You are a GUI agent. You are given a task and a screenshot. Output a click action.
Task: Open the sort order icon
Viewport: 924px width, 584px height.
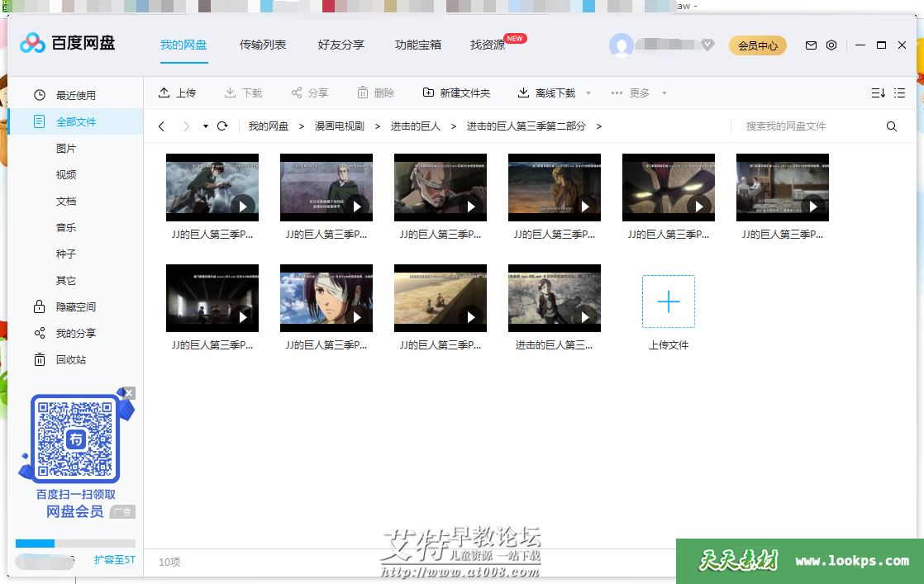point(878,93)
